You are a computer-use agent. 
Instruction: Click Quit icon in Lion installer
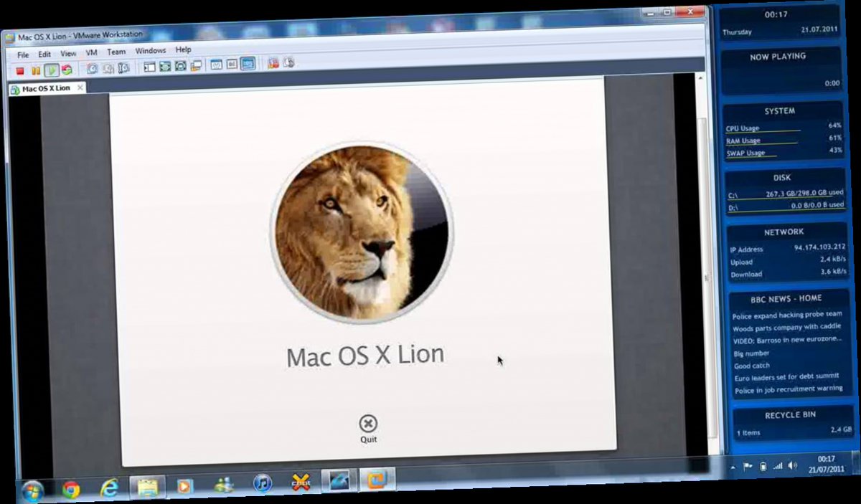pos(368,429)
